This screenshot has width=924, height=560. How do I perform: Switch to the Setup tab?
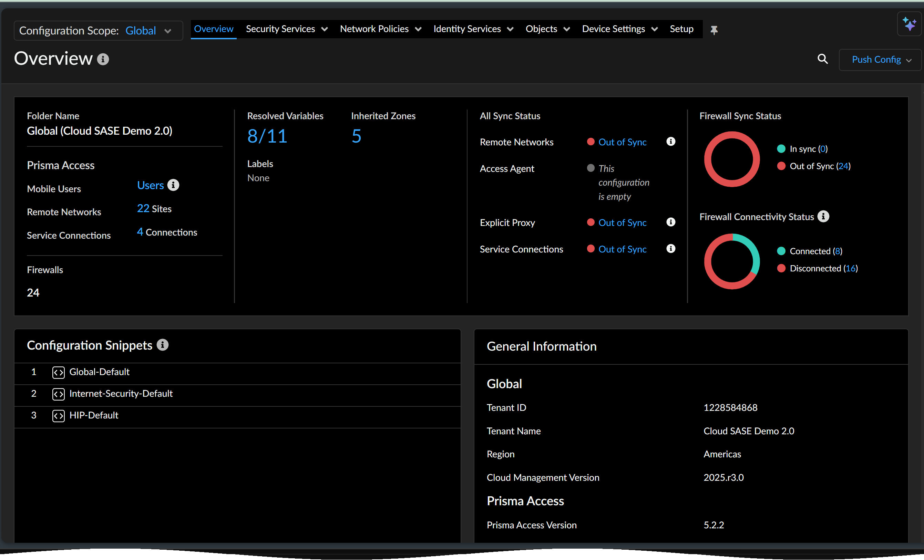pyautogui.click(x=681, y=29)
